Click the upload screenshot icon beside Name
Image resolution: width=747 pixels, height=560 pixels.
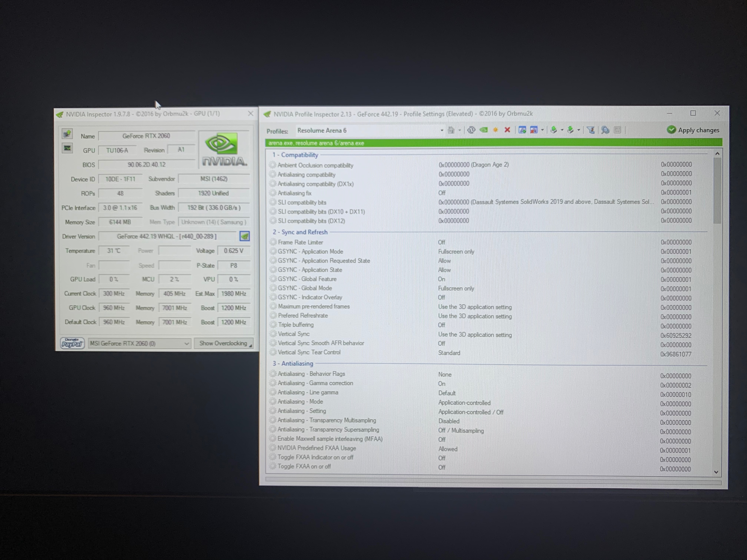(x=67, y=134)
